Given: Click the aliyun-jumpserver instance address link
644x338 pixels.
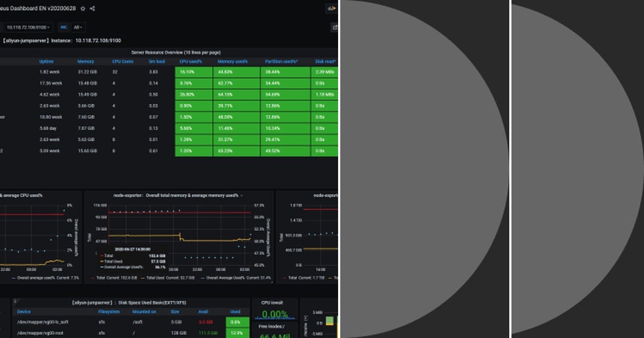Looking at the screenshot, I should tap(97, 40).
